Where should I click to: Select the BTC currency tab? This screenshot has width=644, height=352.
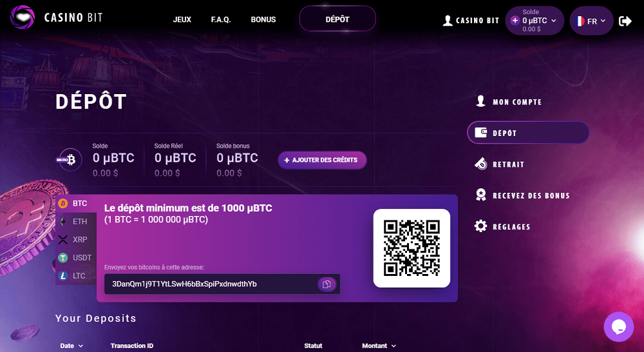(76, 204)
